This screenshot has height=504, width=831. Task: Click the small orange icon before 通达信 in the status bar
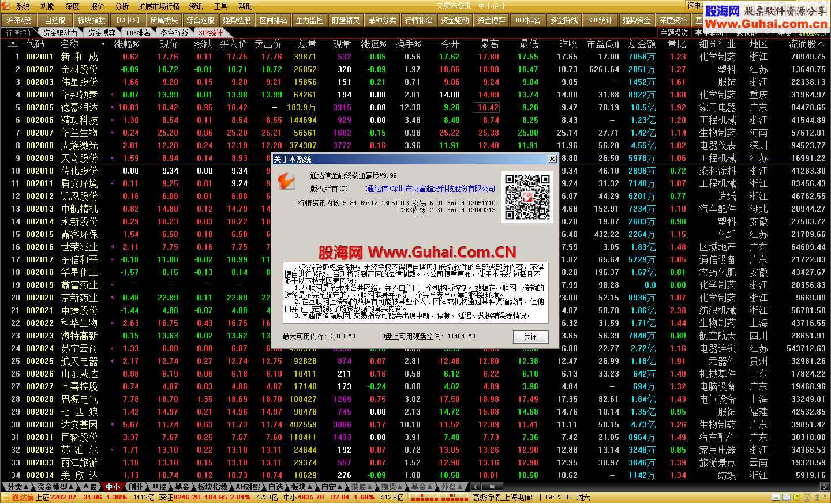6,497
